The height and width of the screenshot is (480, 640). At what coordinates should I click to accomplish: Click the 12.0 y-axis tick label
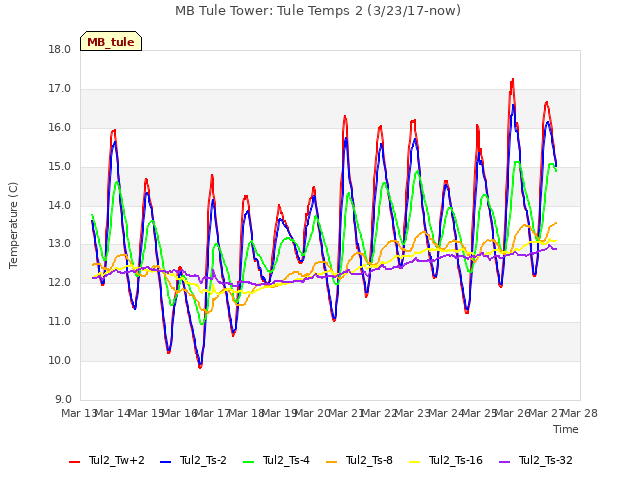[x=60, y=283]
